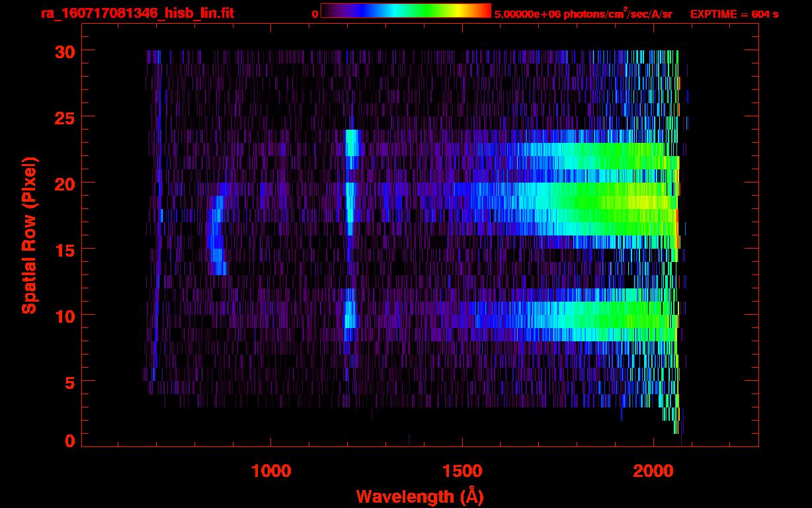Screen dimensions: 812x508
Task: Select the EXPTIME = 604 s text
Action: 734,14
